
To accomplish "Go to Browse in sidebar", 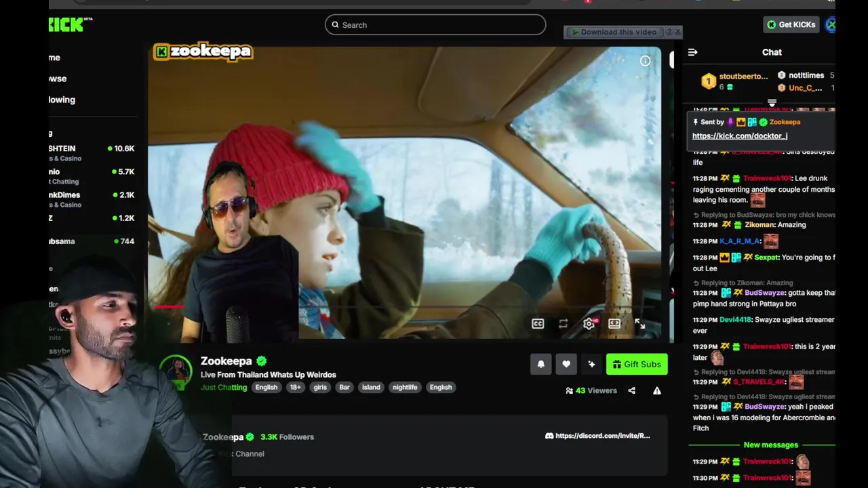I will (x=58, y=79).
